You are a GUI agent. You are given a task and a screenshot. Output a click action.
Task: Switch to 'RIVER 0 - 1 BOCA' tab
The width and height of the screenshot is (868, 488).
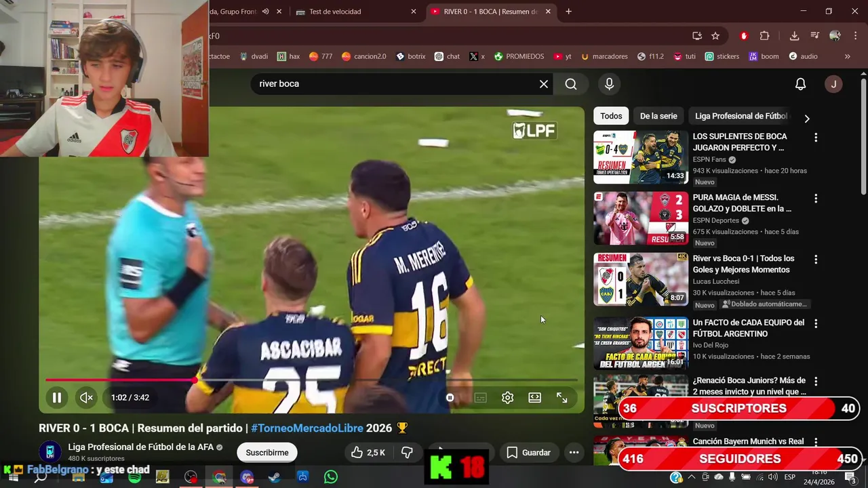coord(491,12)
